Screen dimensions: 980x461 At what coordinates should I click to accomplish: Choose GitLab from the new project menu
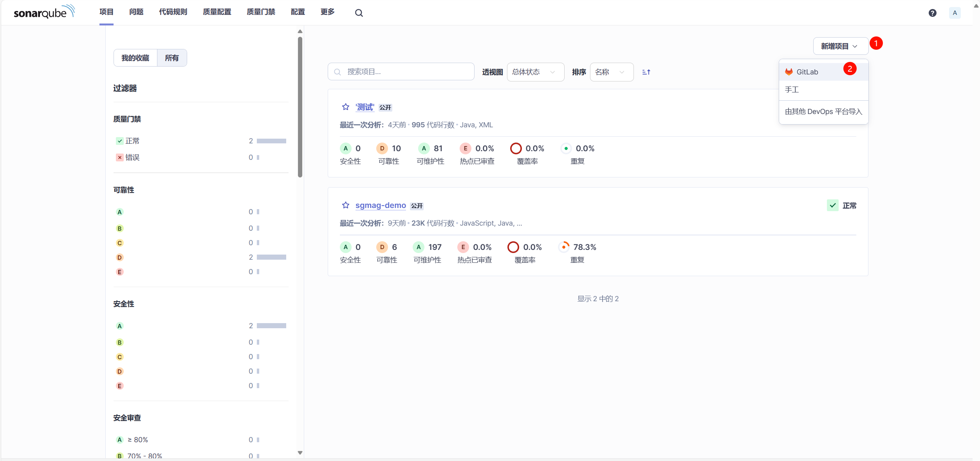coord(807,72)
